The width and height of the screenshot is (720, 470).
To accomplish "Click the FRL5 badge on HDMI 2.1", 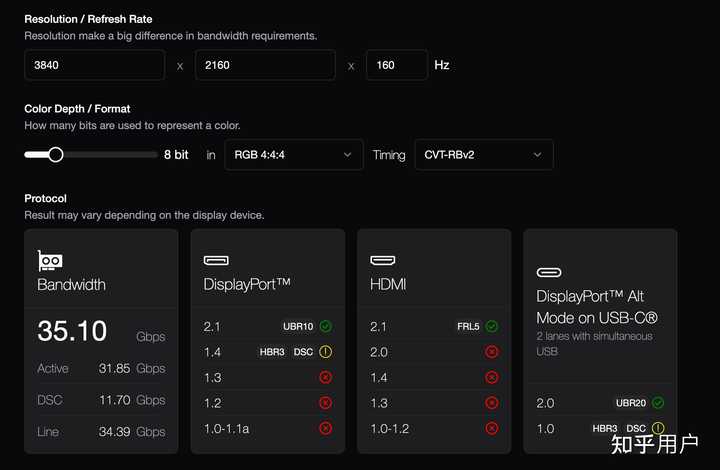I will [x=468, y=326].
